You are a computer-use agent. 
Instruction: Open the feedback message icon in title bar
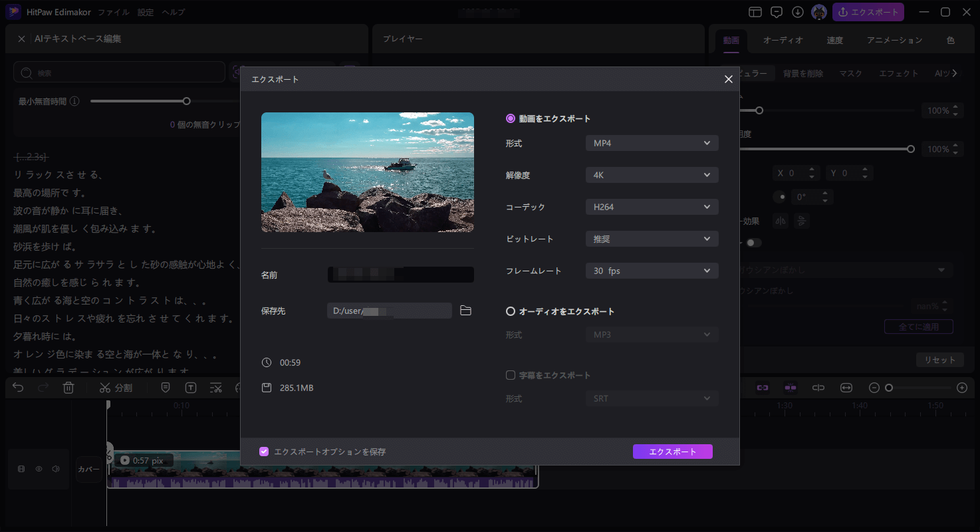tap(776, 12)
